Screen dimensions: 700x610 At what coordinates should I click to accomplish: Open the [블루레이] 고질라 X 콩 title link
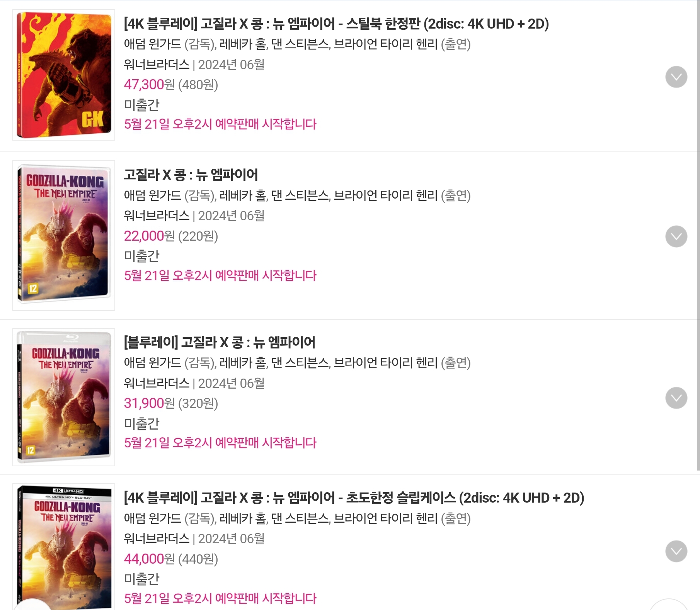click(220, 342)
